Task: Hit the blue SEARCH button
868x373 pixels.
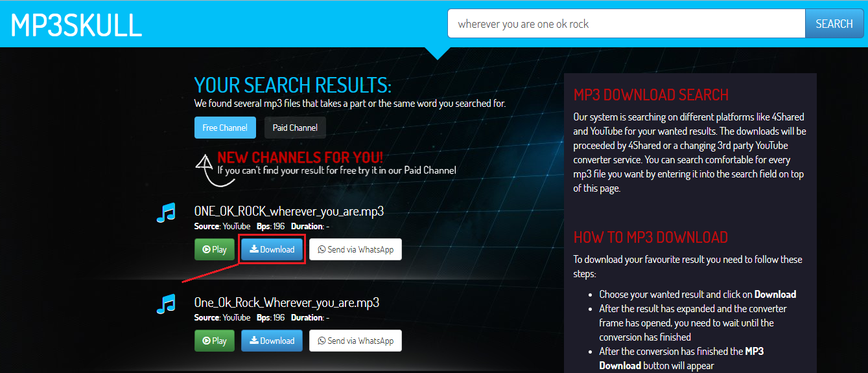Action: coord(834,24)
